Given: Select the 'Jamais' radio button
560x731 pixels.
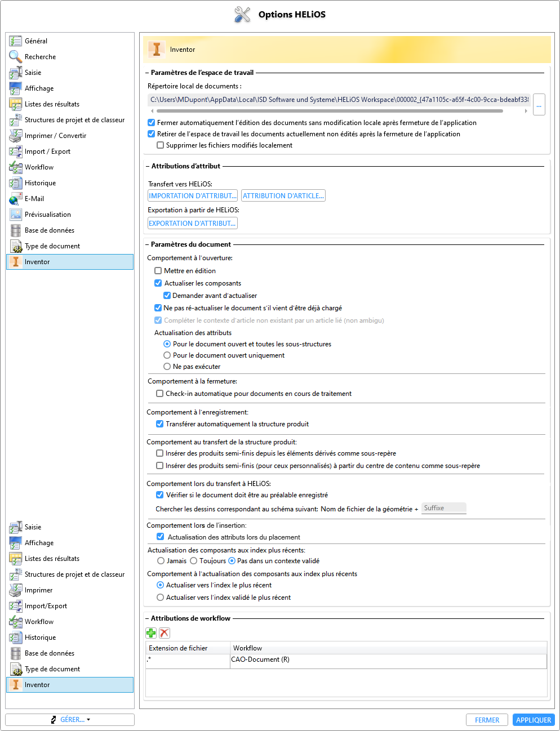Looking at the screenshot, I should point(161,561).
